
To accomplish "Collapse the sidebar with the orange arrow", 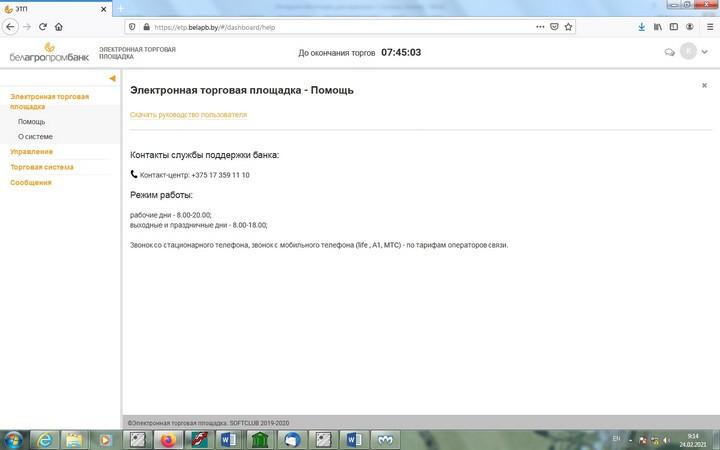I will (x=112, y=78).
